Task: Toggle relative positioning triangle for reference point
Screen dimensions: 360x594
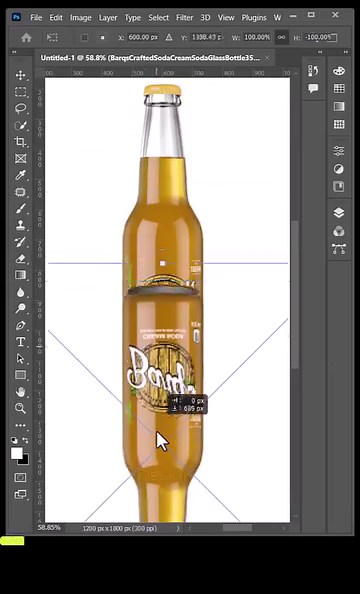Action: (x=169, y=38)
